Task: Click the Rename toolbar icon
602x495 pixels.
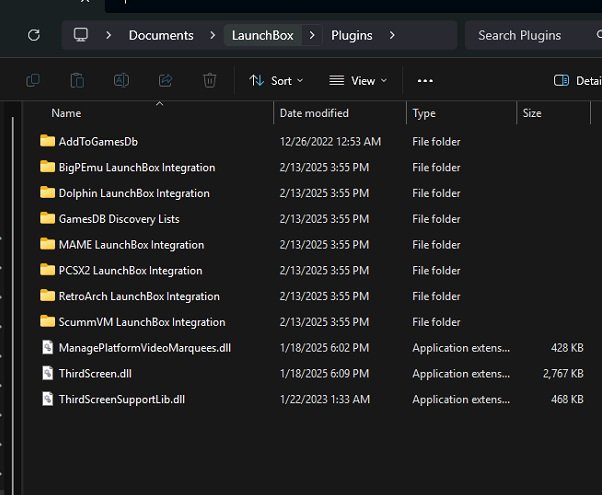Action: (121, 81)
